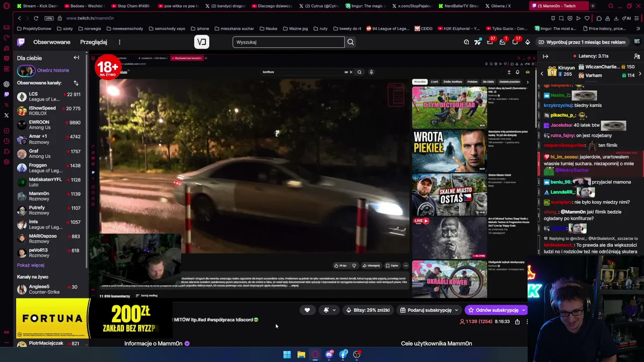Open stream more options three dots

pyautogui.click(x=527, y=322)
